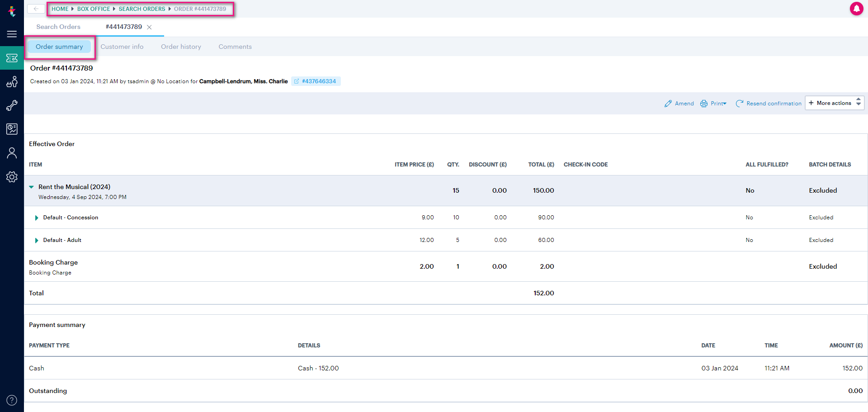
Task: Open the user profile icon in sidebar
Action: pyautogui.click(x=12, y=153)
